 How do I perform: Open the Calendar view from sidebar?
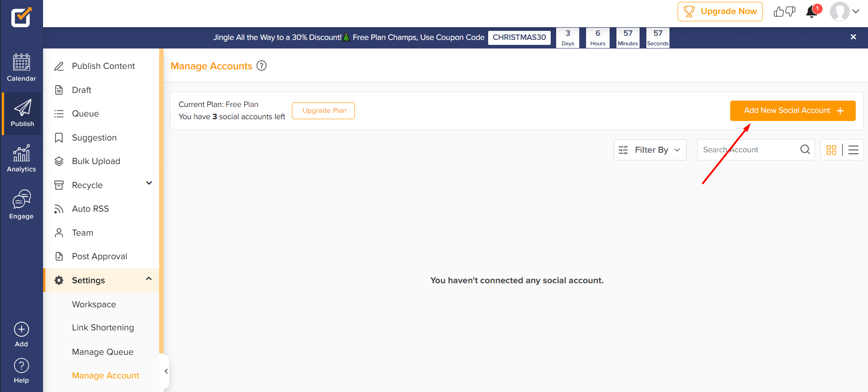click(x=21, y=68)
